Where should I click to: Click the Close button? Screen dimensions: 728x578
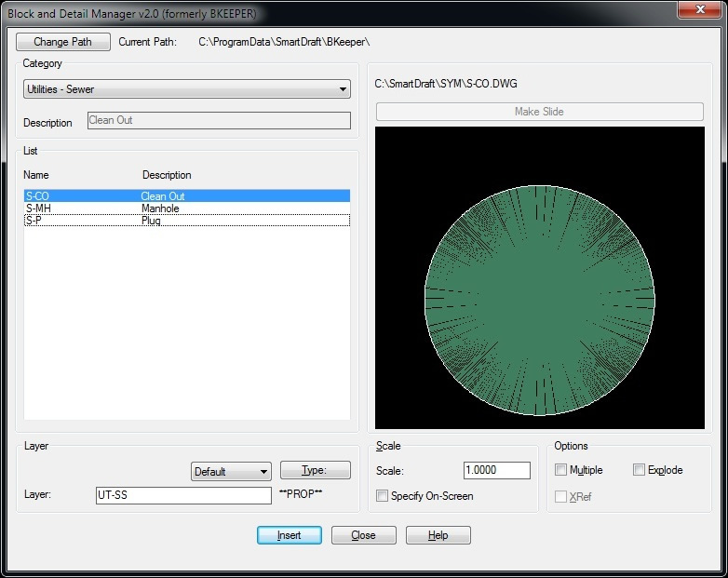coord(364,535)
